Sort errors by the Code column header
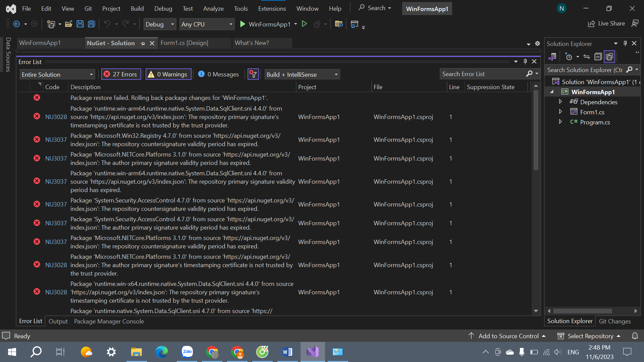Screen dimensions: 644x362 tap(52, 87)
